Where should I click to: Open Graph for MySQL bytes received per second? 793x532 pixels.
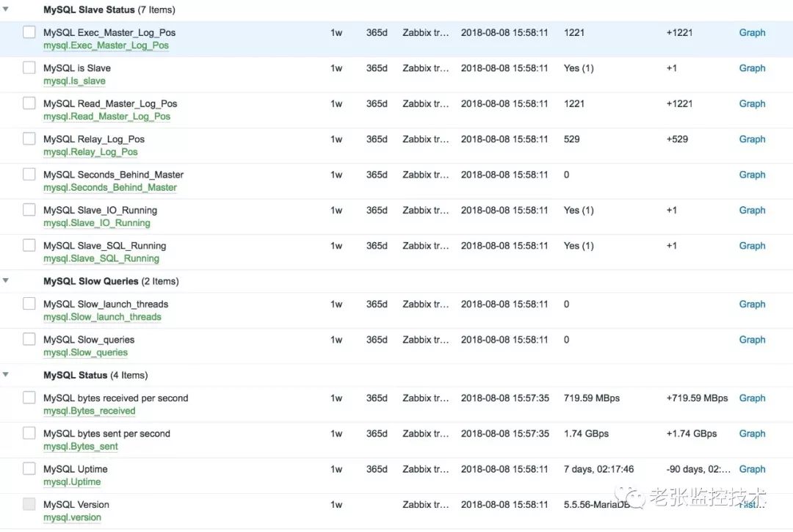752,398
